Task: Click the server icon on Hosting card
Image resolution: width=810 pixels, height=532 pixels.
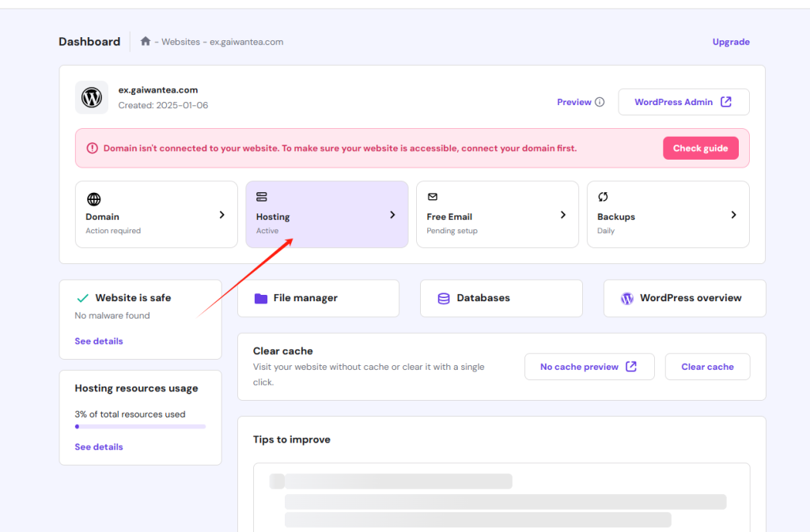Action: coord(262,197)
